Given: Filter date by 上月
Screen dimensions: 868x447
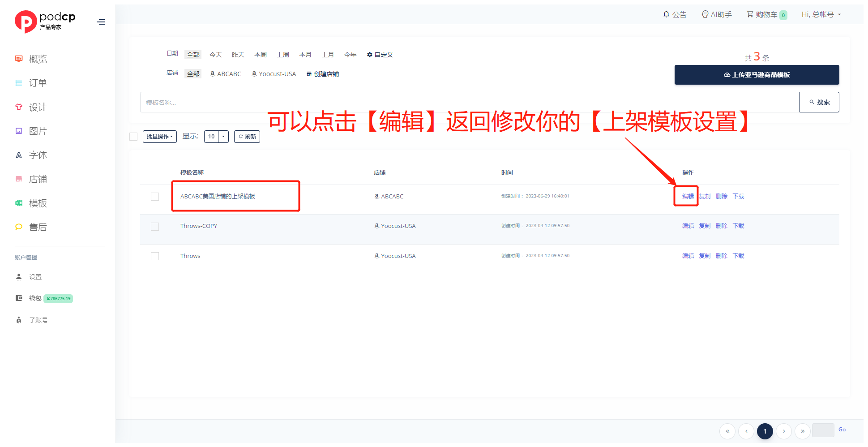Looking at the screenshot, I should tap(328, 55).
